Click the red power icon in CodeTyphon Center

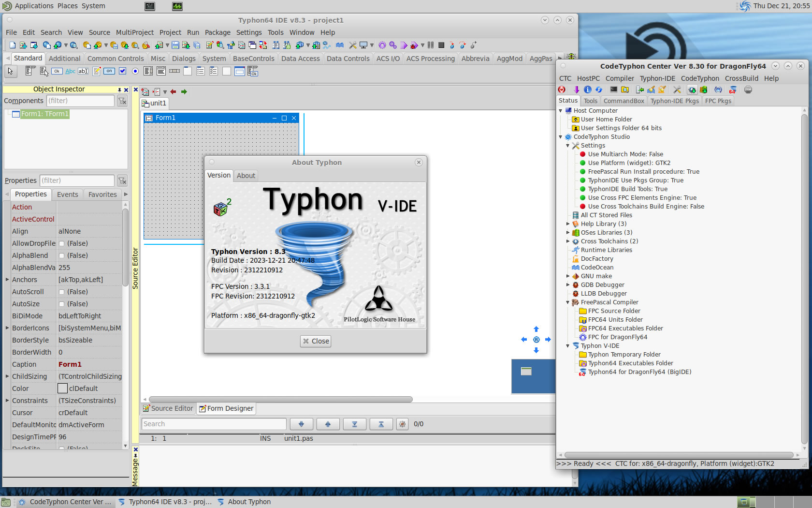click(x=562, y=90)
